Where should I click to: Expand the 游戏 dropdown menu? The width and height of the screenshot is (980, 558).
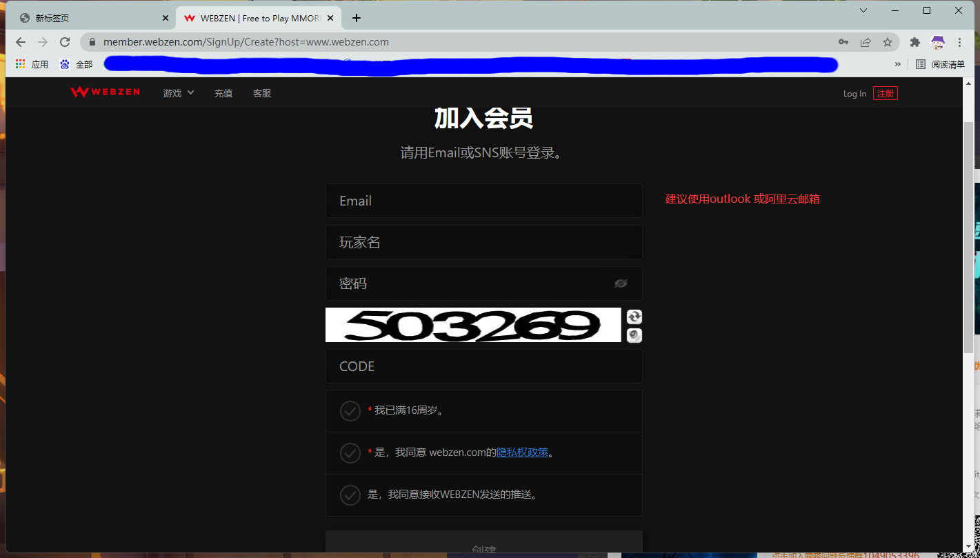(179, 93)
